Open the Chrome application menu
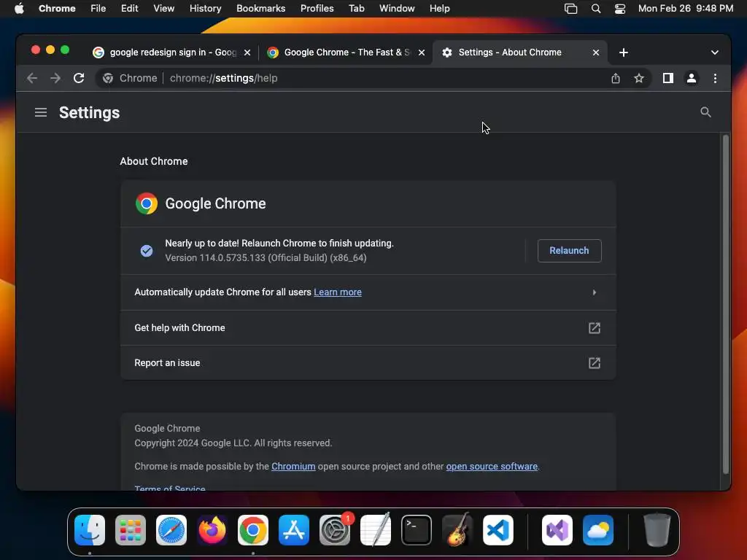This screenshot has height=560, width=747. click(57, 9)
